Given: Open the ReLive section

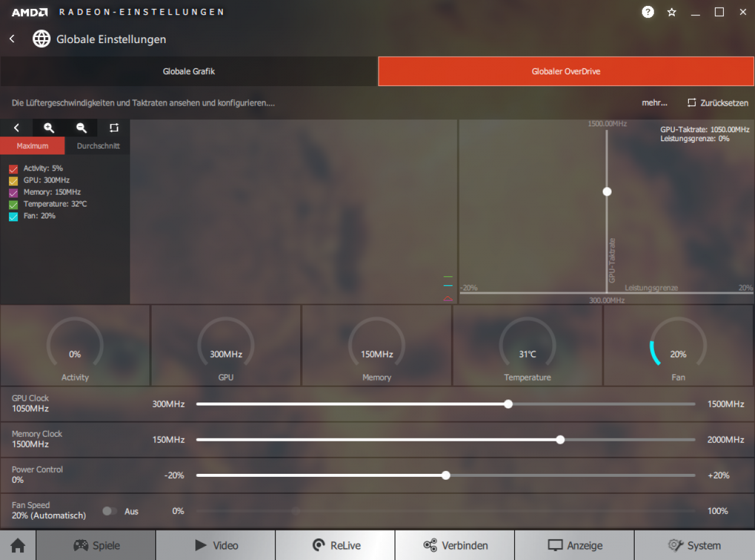Looking at the screenshot, I should coord(336,545).
